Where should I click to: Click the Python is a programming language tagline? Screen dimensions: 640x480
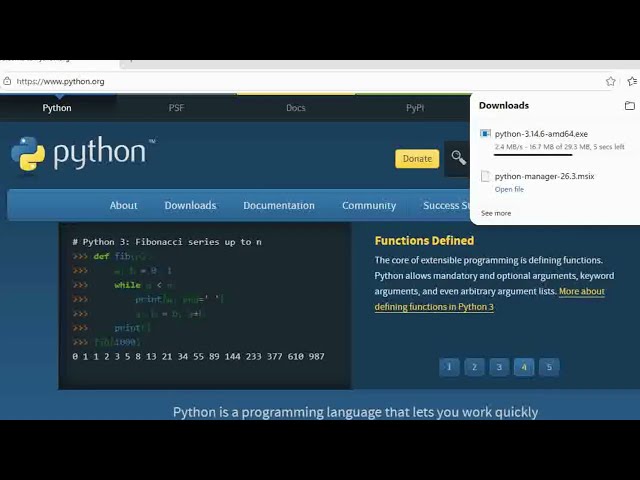point(355,412)
